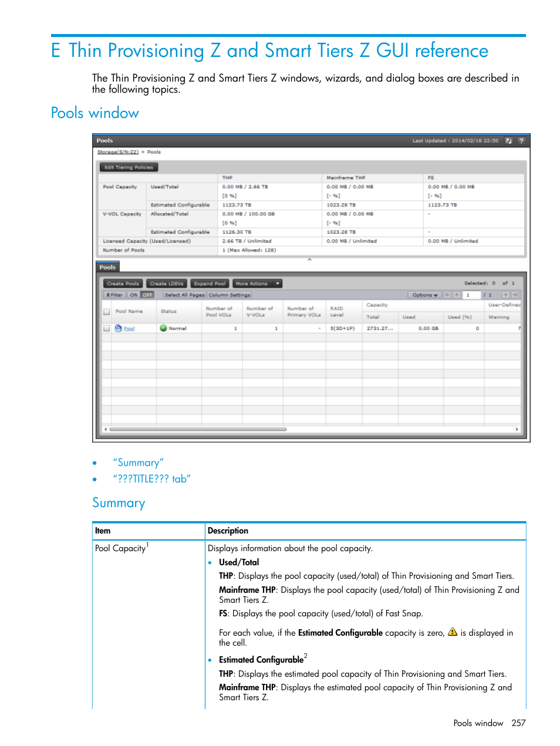Click the warning triangle icon in description
560x746 pixels.
tap(453, 632)
